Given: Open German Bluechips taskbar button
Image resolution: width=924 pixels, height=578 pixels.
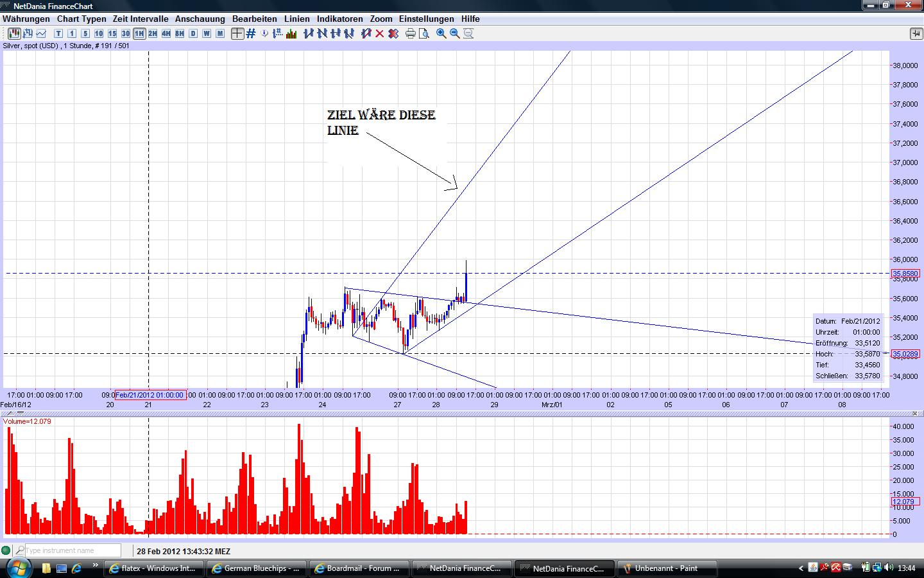Looking at the screenshot, I should tap(257, 568).
